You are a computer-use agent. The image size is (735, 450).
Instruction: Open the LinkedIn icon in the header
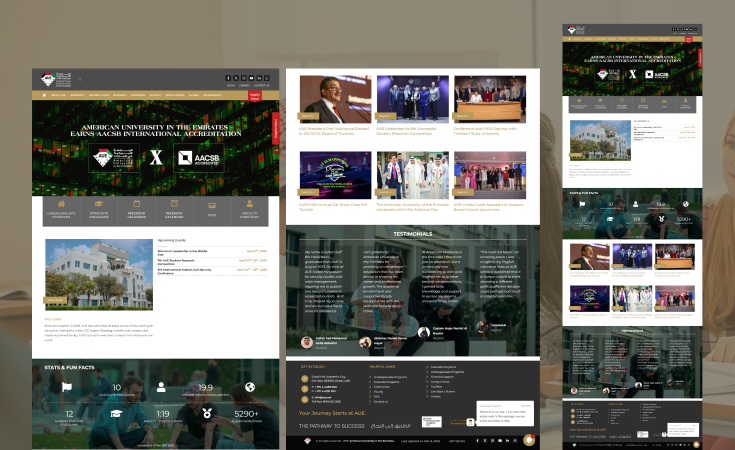click(x=259, y=78)
